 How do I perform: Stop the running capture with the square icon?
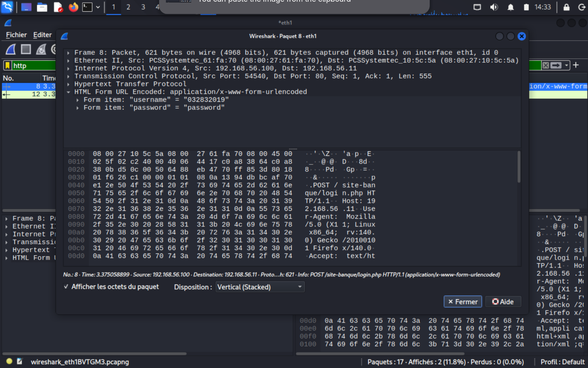point(25,49)
